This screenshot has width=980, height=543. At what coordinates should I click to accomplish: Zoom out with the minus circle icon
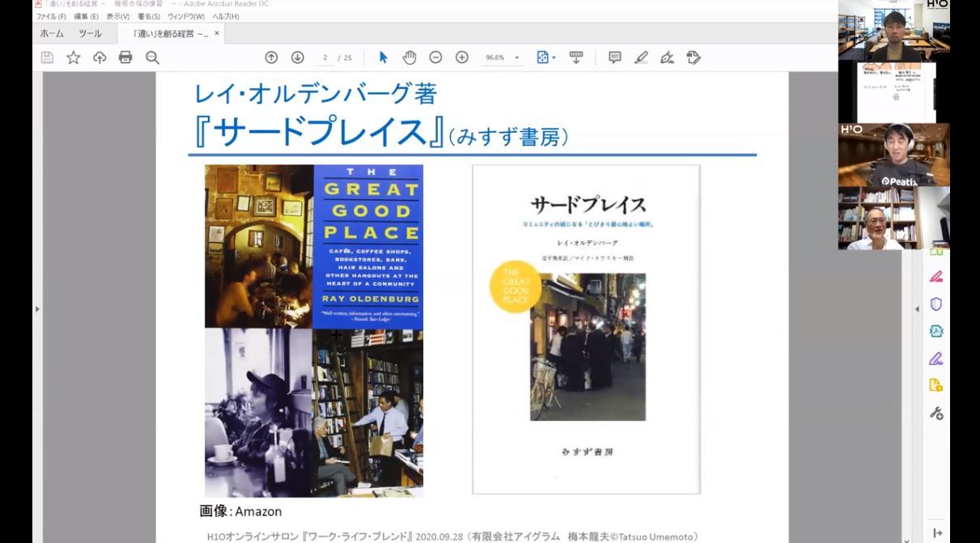(x=435, y=57)
